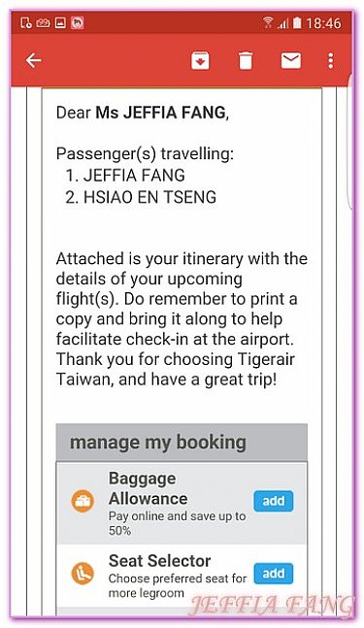Open the three-dot overflow menu
The height and width of the screenshot is (628, 364).
[330, 60]
